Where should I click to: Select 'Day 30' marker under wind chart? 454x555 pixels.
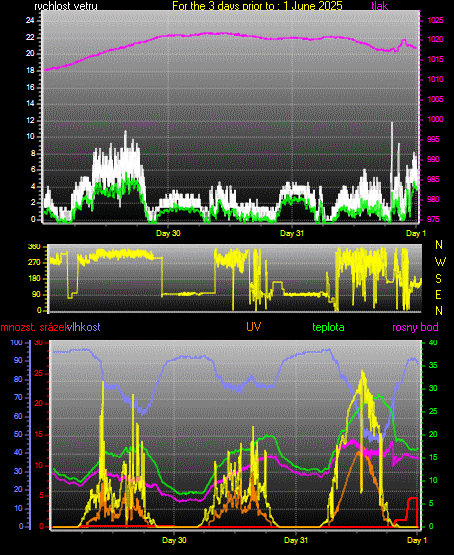pos(168,233)
